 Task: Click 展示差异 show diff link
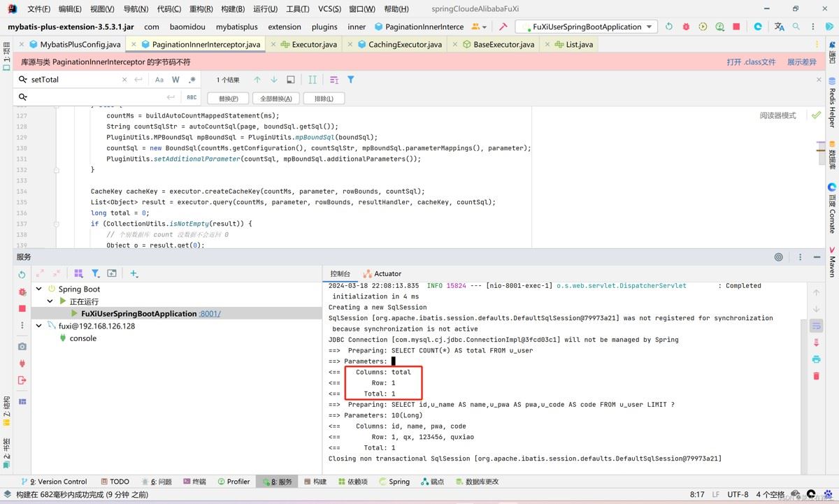coord(802,62)
